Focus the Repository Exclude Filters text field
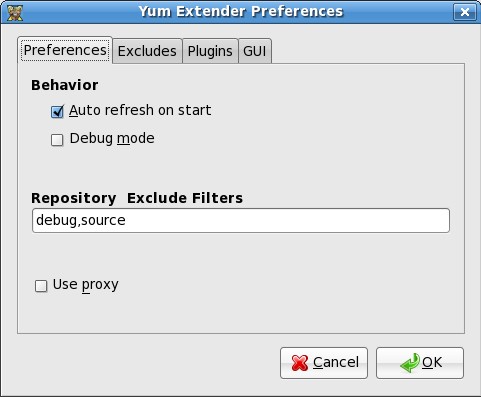The width and height of the screenshot is (481, 397). [241, 221]
